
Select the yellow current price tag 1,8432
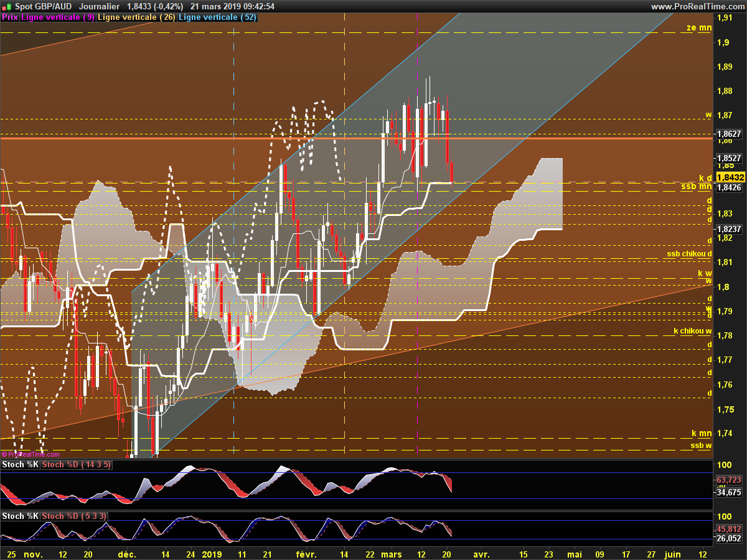[730, 177]
